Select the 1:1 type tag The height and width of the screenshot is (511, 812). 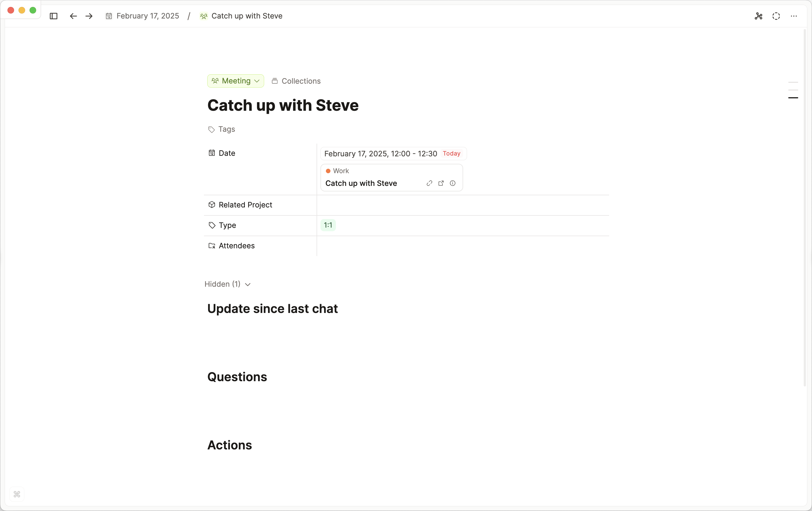pyautogui.click(x=328, y=225)
